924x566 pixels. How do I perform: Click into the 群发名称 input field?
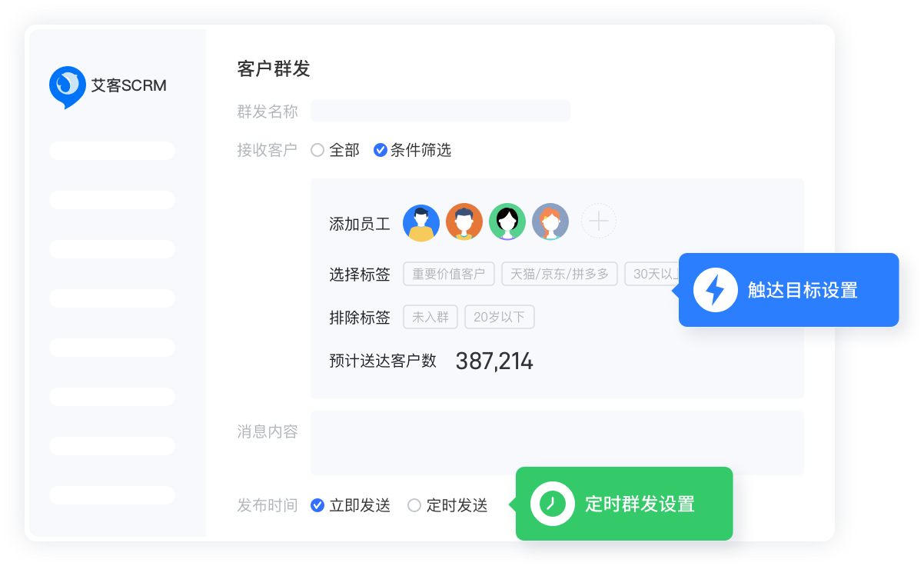click(x=440, y=111)
